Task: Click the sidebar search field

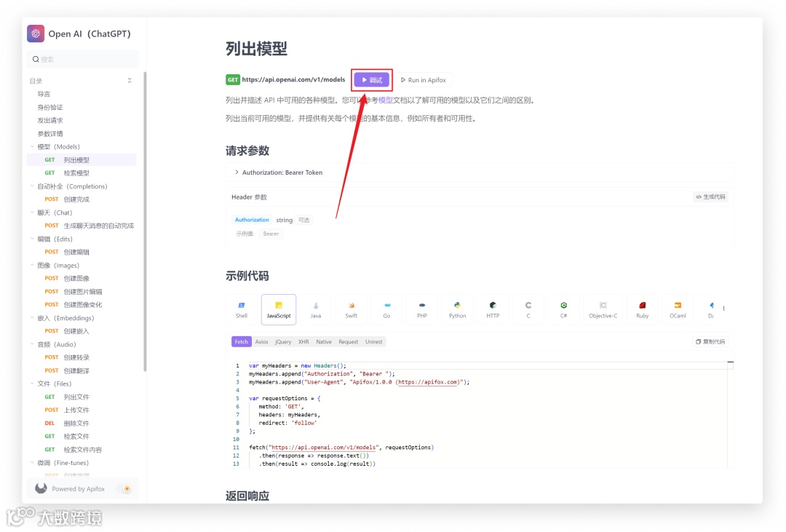Action: (83, 59)
